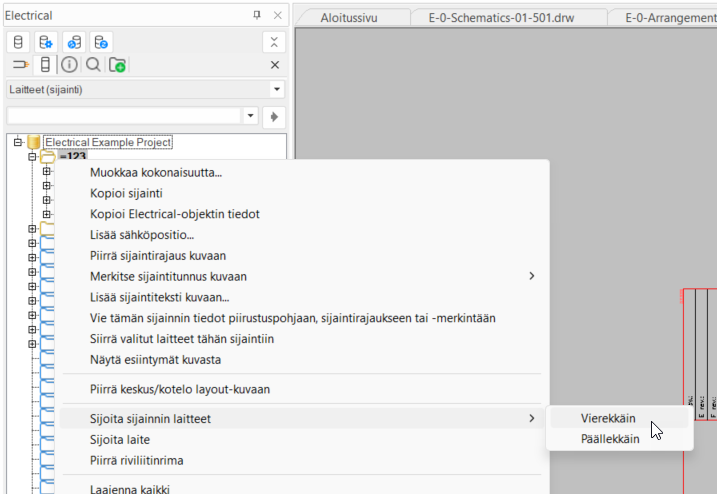The image size is (717, 494).
Task: Select the device view icon
Action: coord(44,65)
